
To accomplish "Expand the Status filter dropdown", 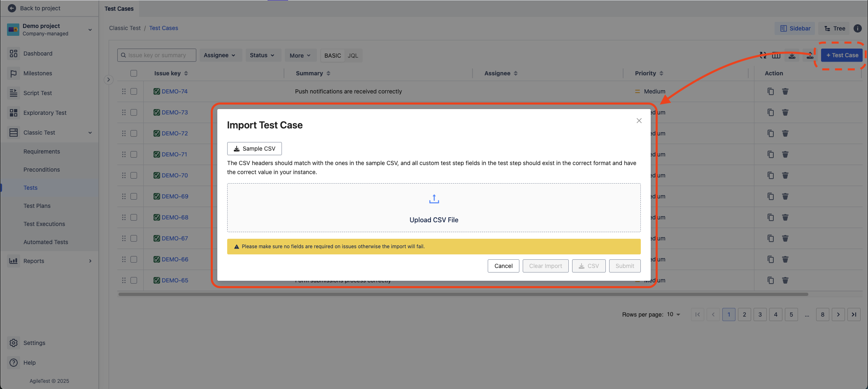I will pyautogui.click(x=262, y=55).
